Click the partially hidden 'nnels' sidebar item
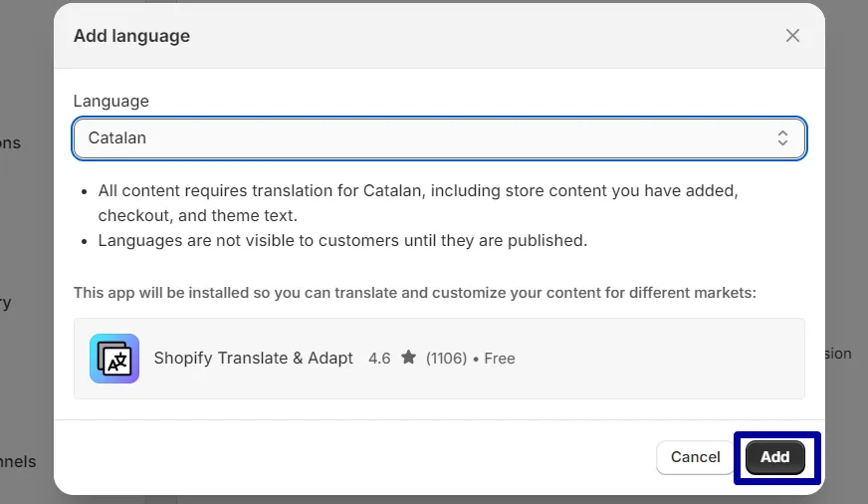The height and width of the screenshot is (504, 868). (18, 461)
